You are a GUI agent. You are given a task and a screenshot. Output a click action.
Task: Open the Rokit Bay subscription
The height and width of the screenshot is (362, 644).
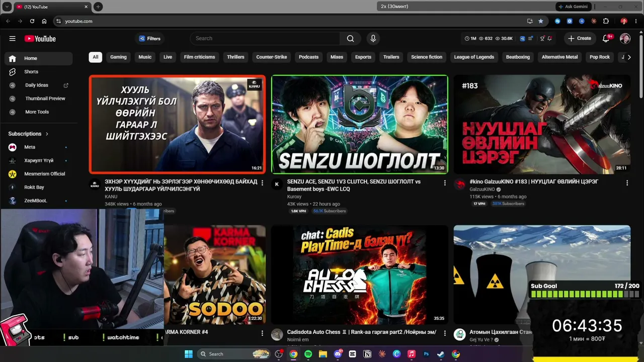tap(38, 187)
